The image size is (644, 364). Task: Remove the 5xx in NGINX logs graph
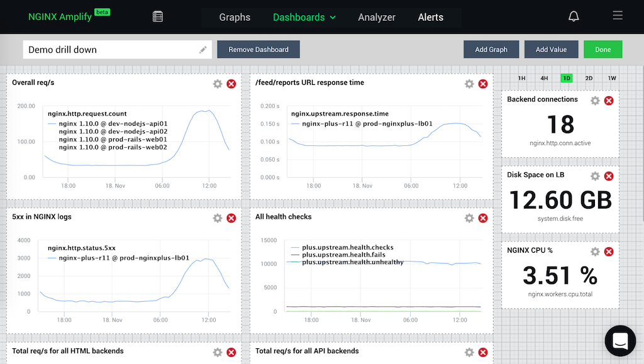[x=231, y=218]
